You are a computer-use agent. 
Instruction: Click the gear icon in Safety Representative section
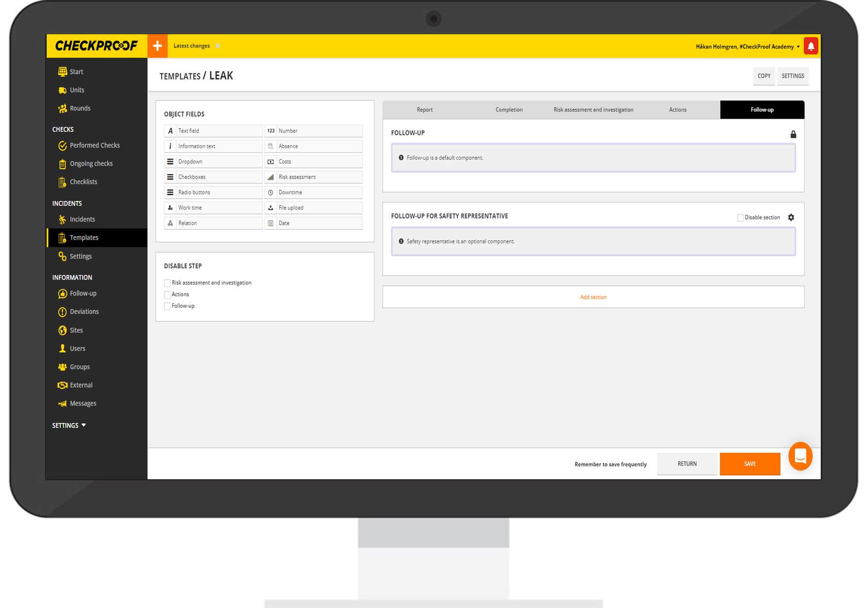pos(791,217)
